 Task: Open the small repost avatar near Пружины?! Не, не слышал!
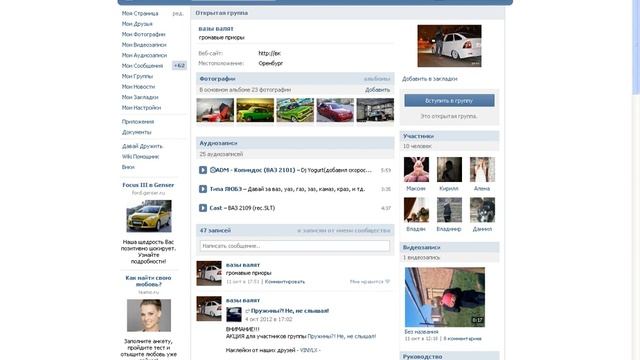coord(234,315)
